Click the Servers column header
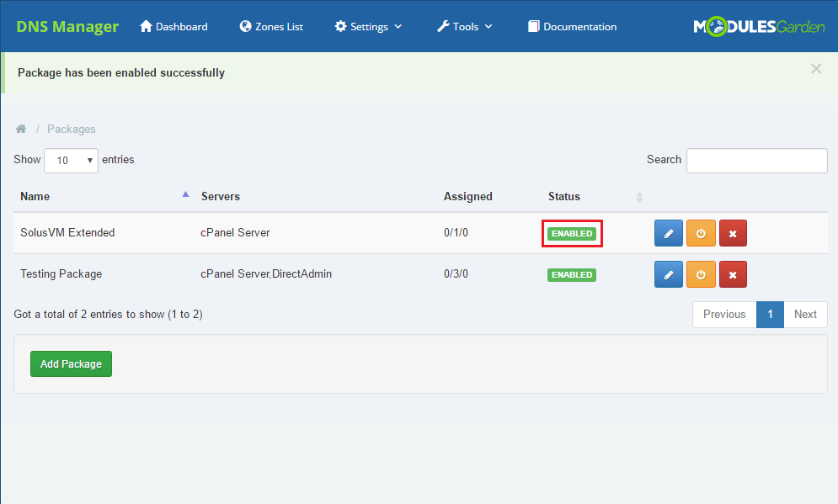Viewport: 838px width, 504px height. tap(220, 197)
